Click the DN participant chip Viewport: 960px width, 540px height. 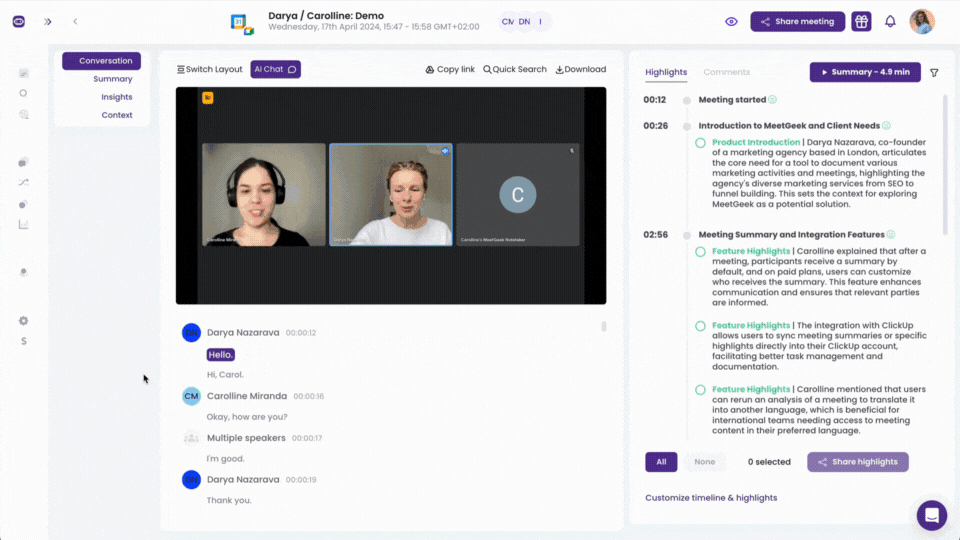click(x=524, y=21)
